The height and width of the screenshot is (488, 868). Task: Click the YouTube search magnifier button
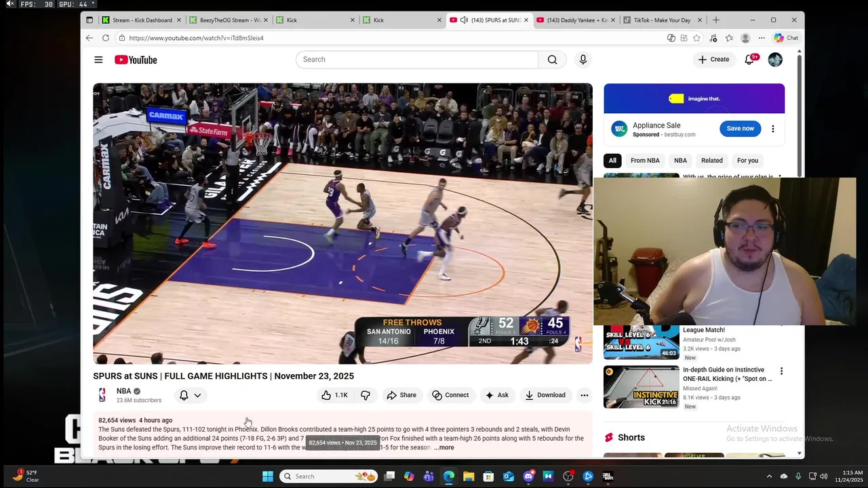click(x=552, y=60)
